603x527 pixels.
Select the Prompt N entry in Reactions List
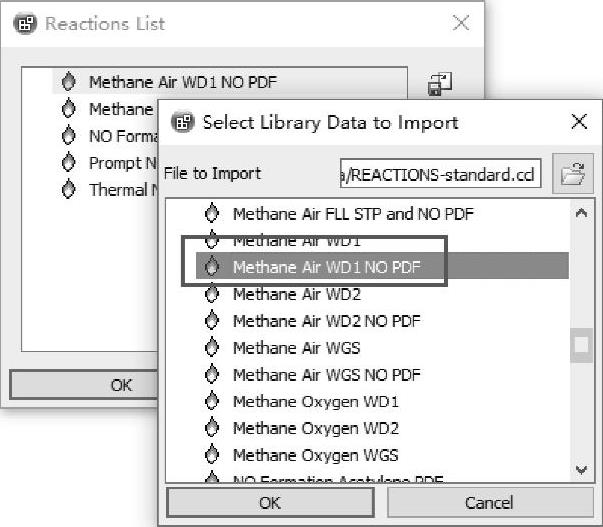(x=123, y=163)
